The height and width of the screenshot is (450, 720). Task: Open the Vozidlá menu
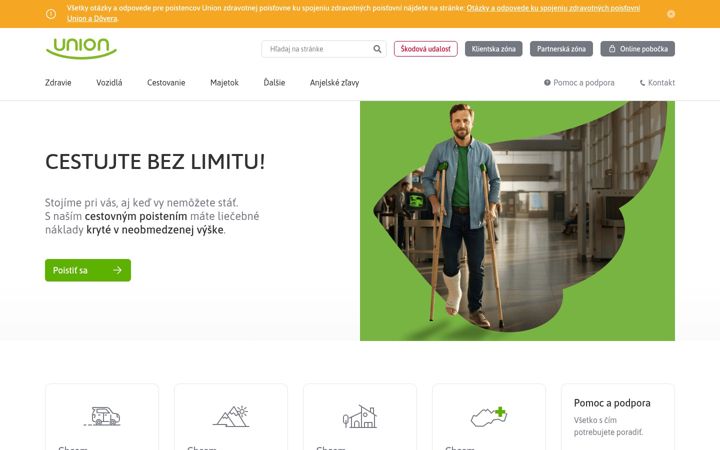(x=109, y=83)
